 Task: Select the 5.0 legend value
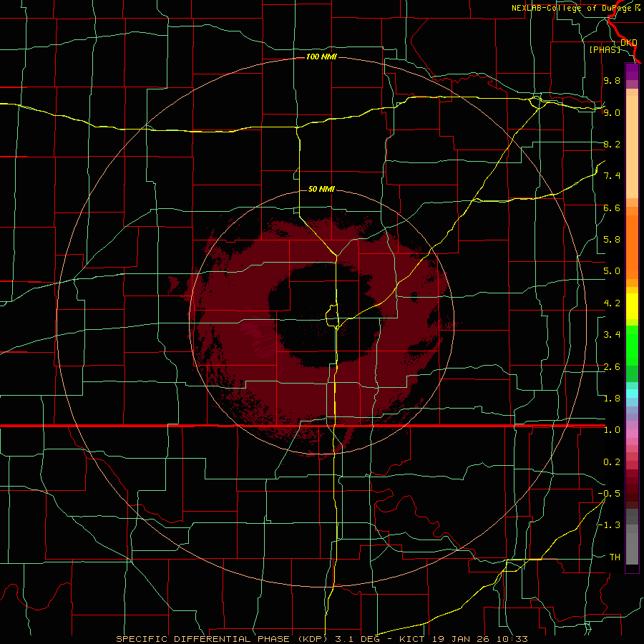pyautogui.click(x=612, y=271)
